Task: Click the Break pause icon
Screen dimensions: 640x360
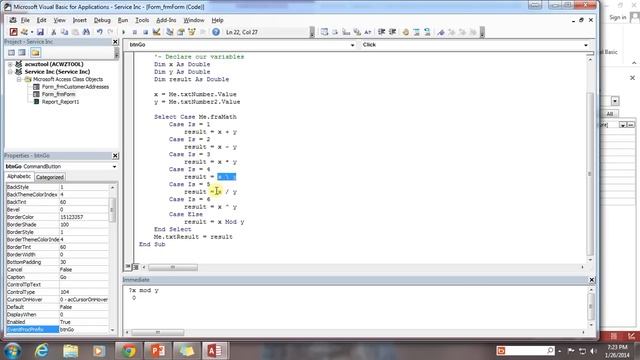Action: coord(135,32)
